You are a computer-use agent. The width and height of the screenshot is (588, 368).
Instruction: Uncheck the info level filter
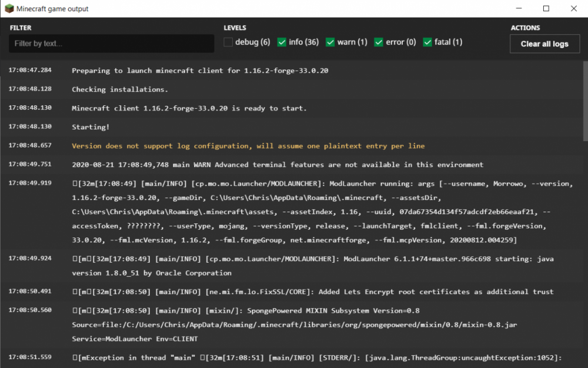tap(282, 42)
